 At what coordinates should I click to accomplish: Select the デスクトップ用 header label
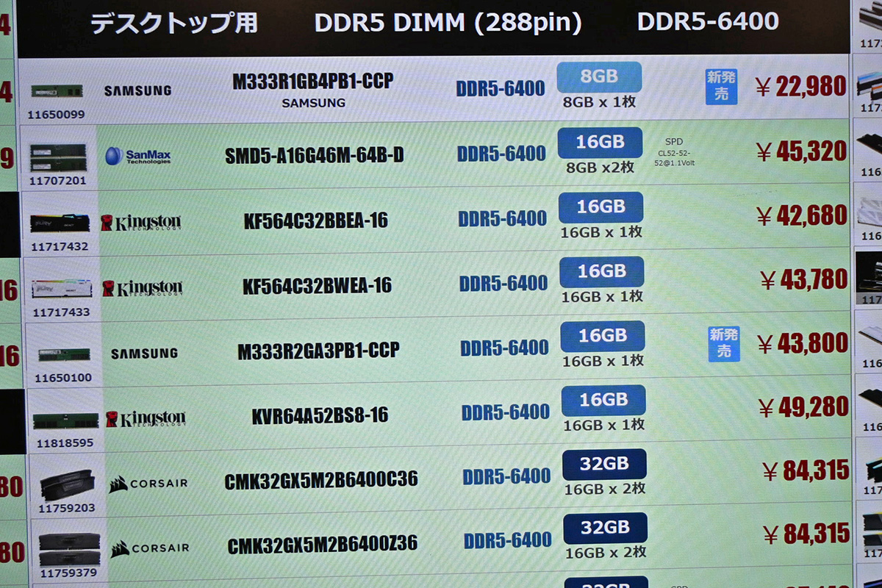pos(173,22)
